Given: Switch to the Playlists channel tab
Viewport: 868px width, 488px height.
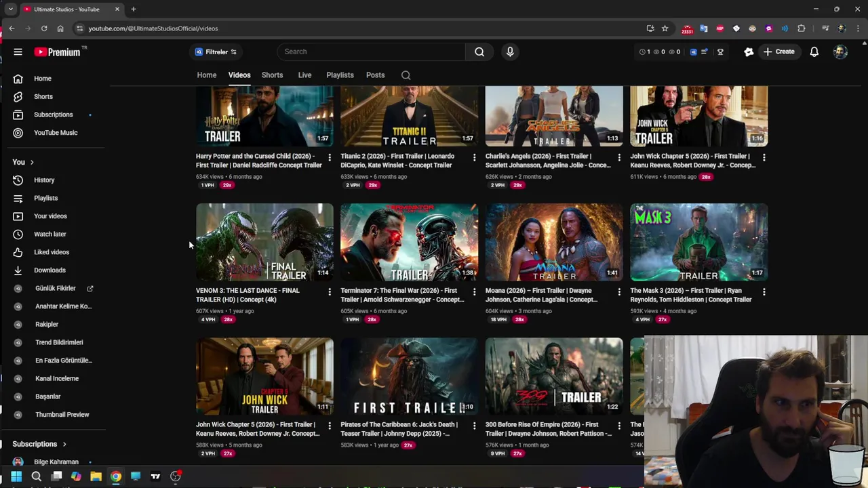Looking at the screenshot, I should click(x=340, y=75).
